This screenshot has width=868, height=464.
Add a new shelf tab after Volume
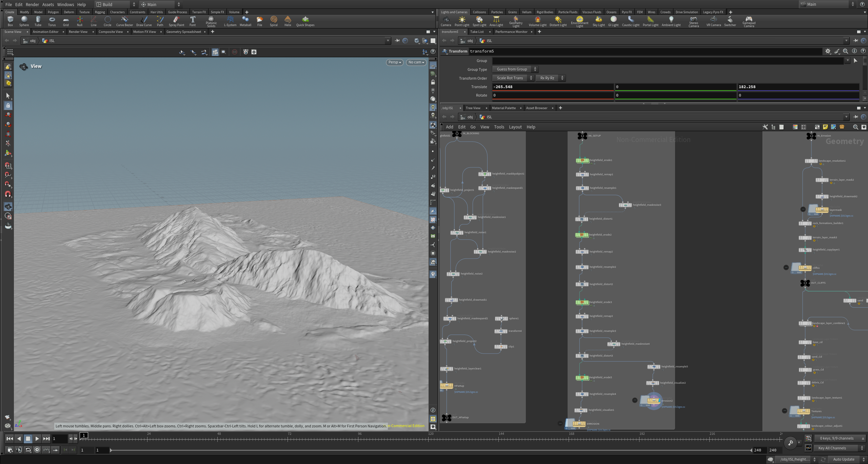click(x=247, y=12)
